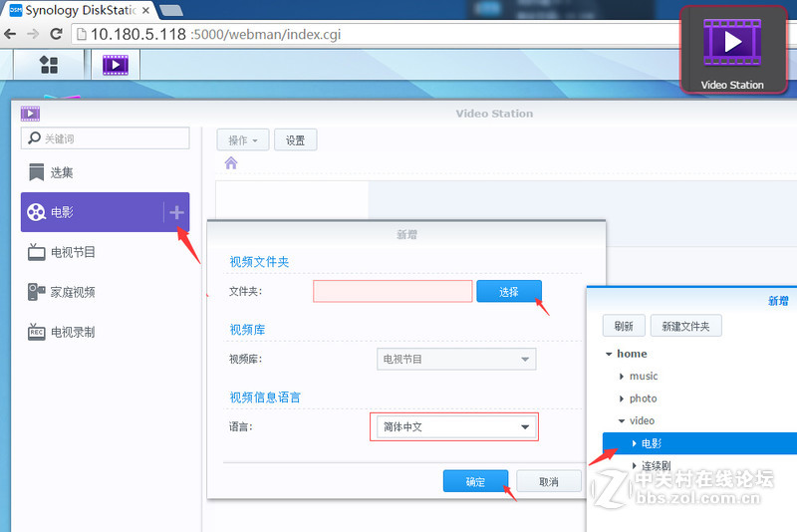Add a movie folder with plus icon

pyautogui.click(x=177, y=212)
